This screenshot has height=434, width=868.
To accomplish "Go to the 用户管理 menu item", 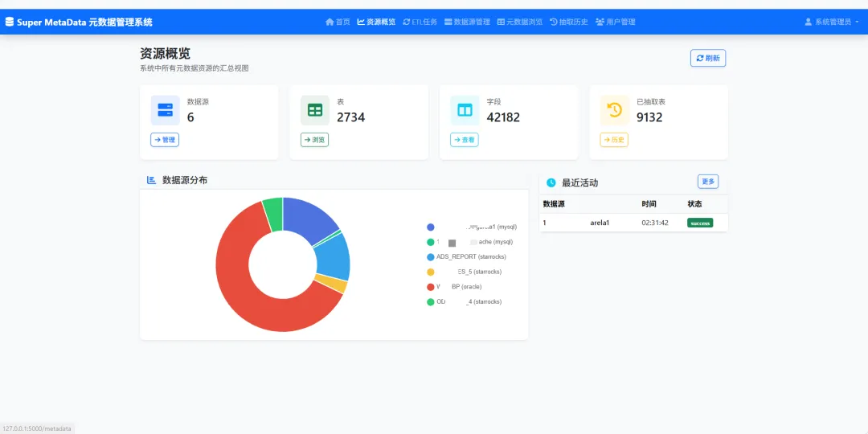I will (615, 23).
